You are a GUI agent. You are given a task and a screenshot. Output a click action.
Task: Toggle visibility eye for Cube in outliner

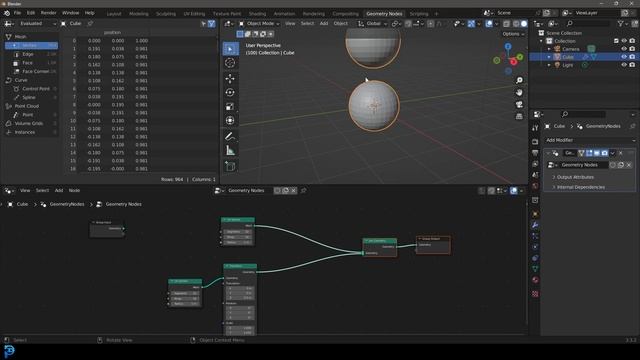624,57
